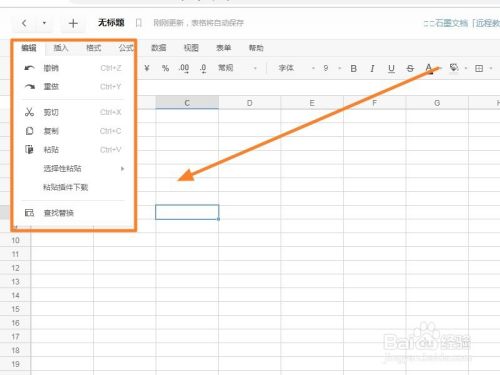Open the 插入 menu
The height and width of the screenshot is (375, 500).
pos(61,48)
